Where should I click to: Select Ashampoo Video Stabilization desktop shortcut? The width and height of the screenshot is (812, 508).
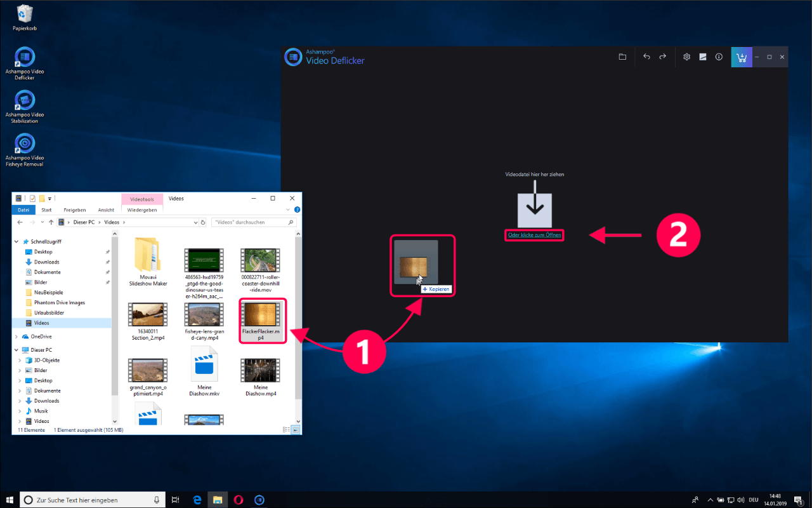[x=25, y=107]
